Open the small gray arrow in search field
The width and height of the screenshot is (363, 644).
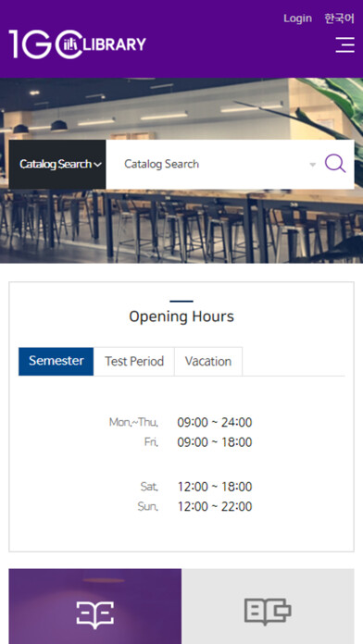(x=312, y=165)
